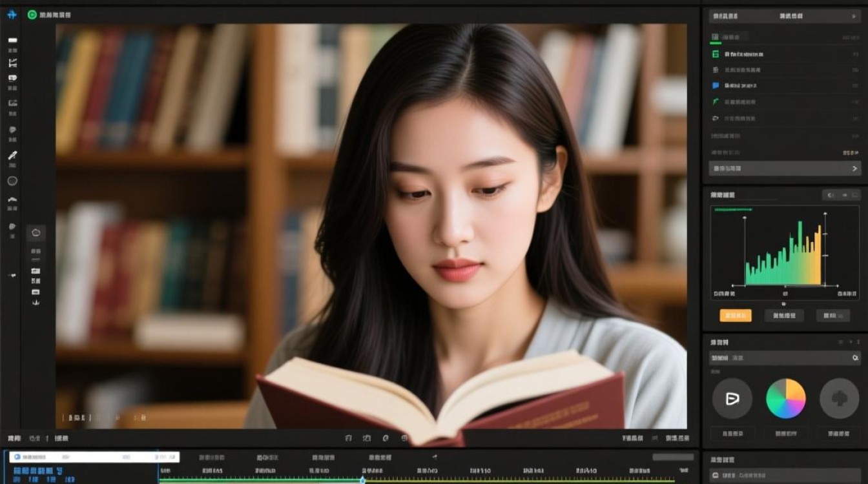Click the blue airplane app logo
This screenshot has width=868, height=484.
12,14
